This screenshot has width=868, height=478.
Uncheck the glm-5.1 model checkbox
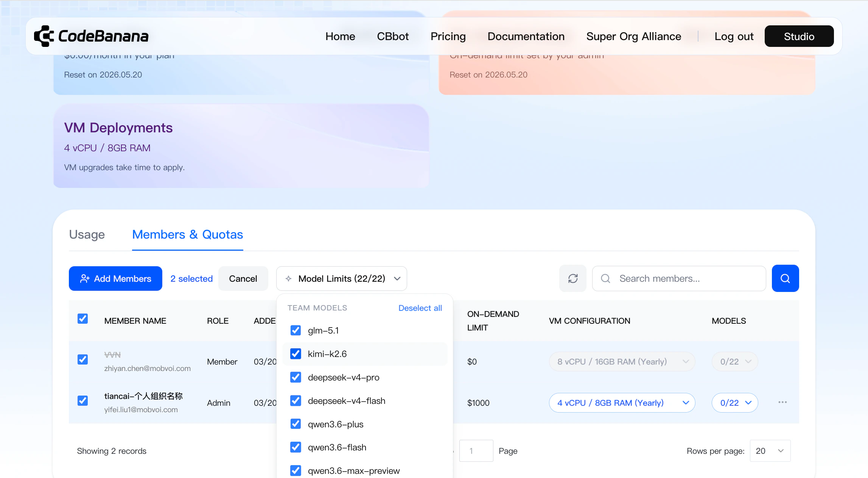coord(296,331)
